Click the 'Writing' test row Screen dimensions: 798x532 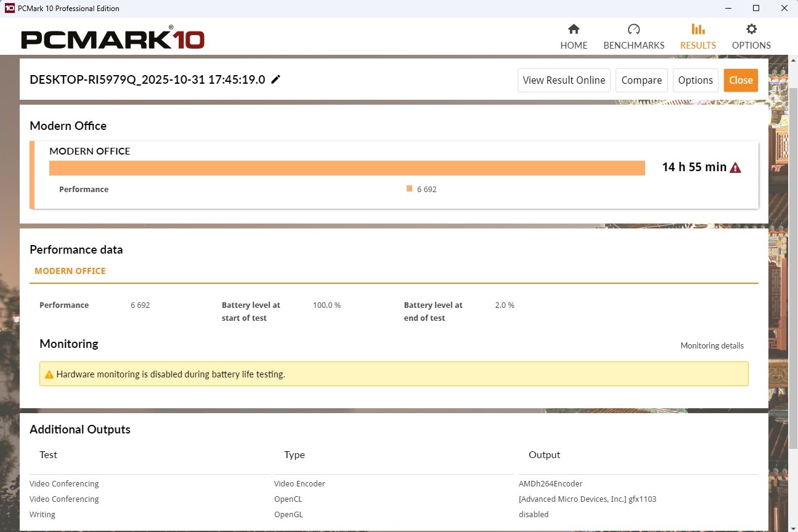tap(43, 515)
